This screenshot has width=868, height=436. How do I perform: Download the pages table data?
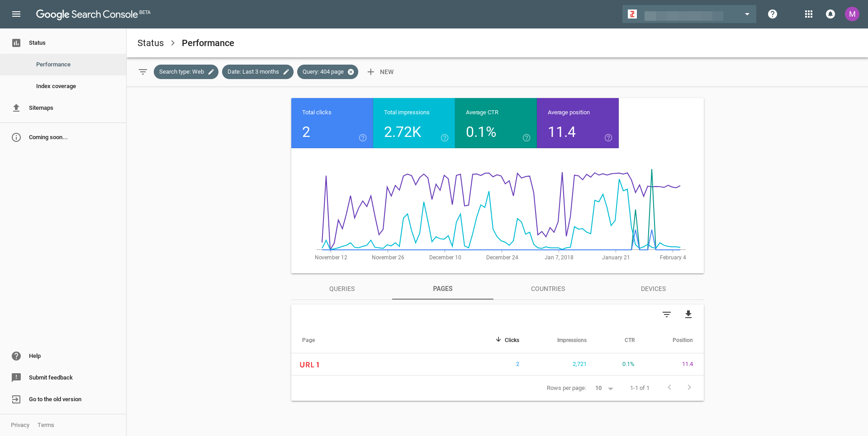pos(688,314)
